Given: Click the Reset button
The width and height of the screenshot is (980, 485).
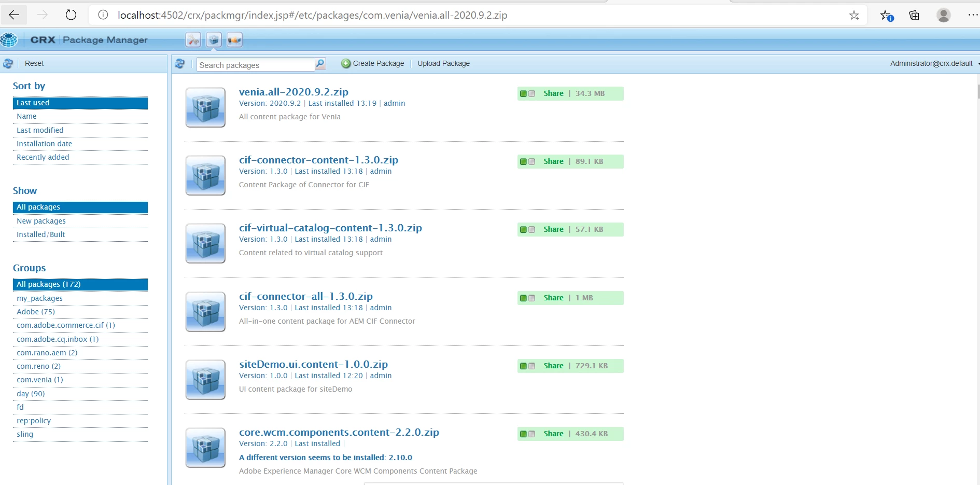Looking at the screenshot, I should (x=34, y=63).
